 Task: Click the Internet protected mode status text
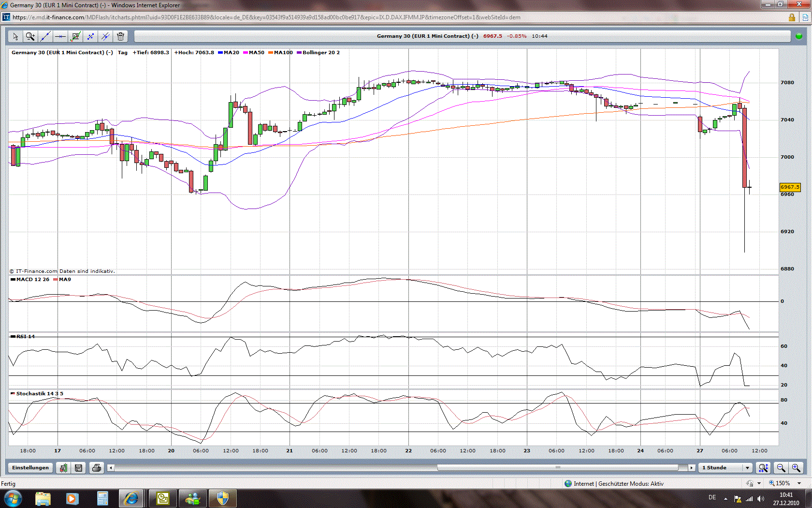(619, 484)
